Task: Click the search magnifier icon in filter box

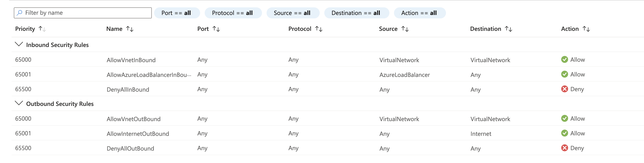Action: coord(19,13)
